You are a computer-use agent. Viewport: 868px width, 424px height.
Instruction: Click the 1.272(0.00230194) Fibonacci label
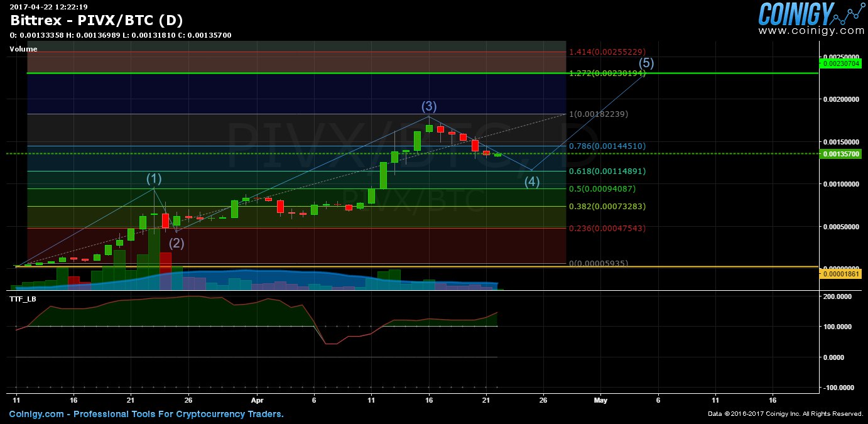pos(607,73)
